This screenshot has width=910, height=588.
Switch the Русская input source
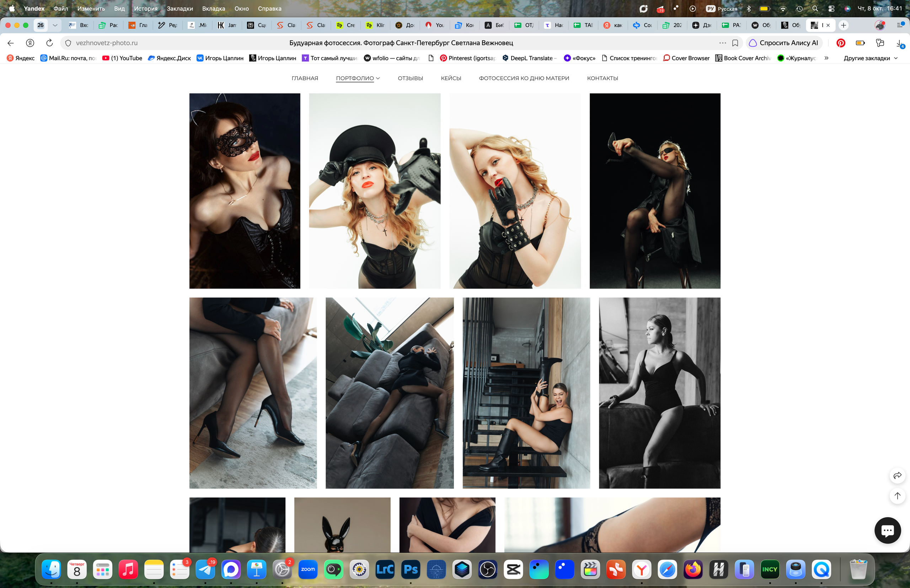(x=721, y=9)
